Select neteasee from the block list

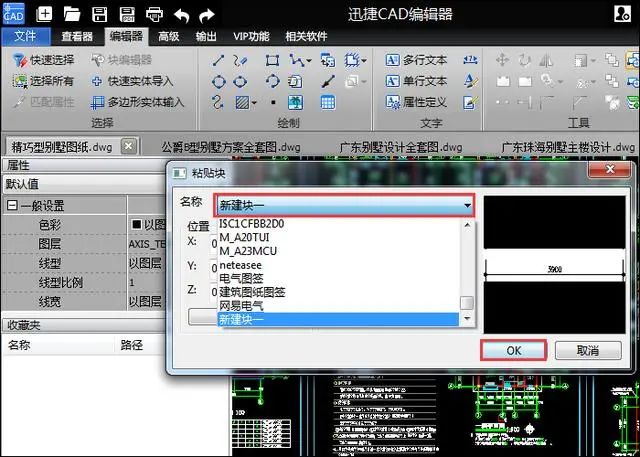(339, 265)
